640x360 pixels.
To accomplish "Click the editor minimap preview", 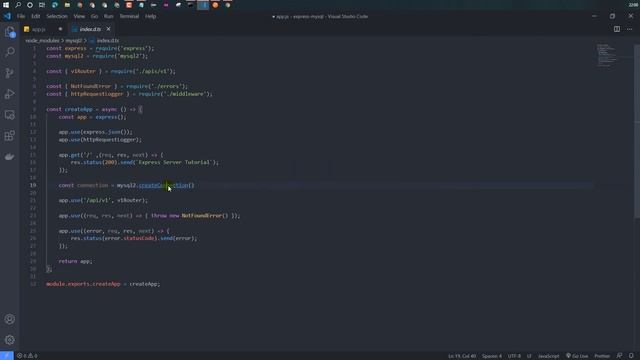I will click(607, 55).
